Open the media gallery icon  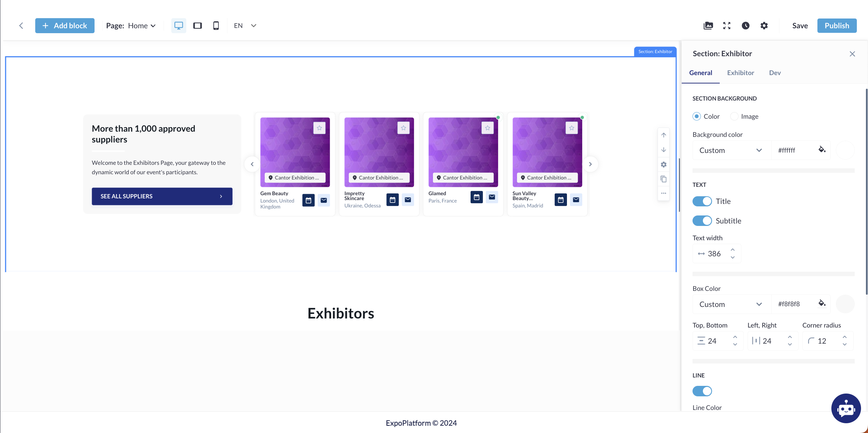(x=708, y=25)
